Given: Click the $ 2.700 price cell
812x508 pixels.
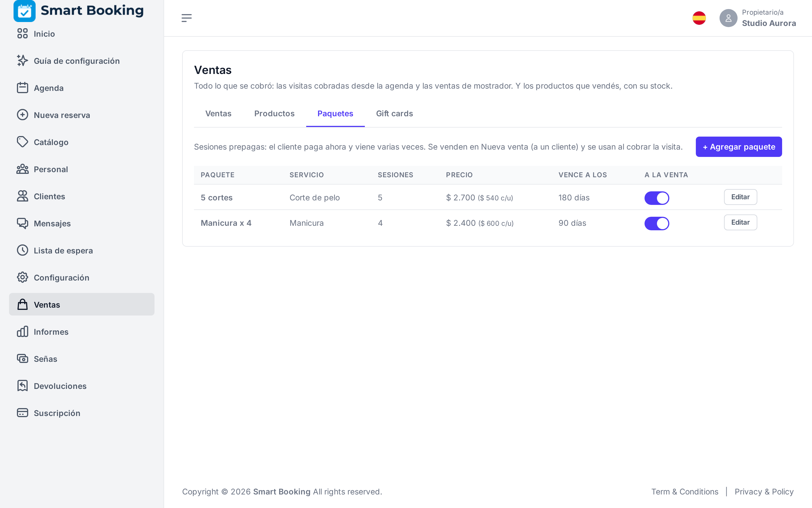Looking at the screenshot, I should click(x=480, y=198).
